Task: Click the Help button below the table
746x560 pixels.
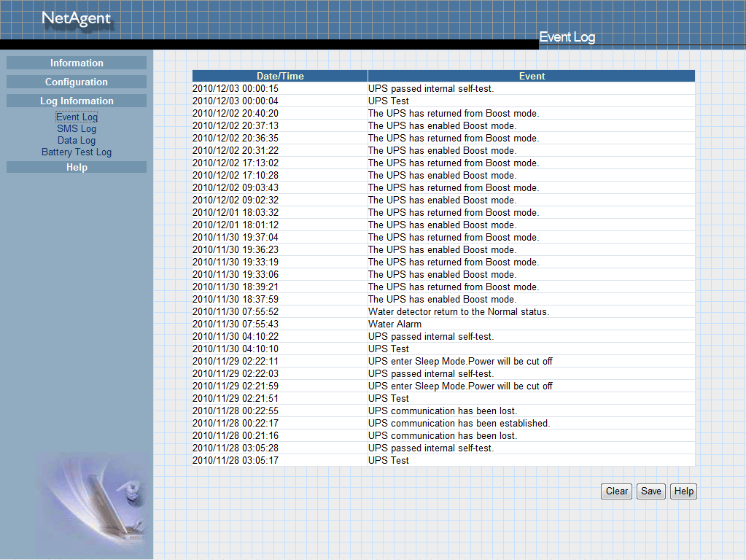Action: (684, 491)
